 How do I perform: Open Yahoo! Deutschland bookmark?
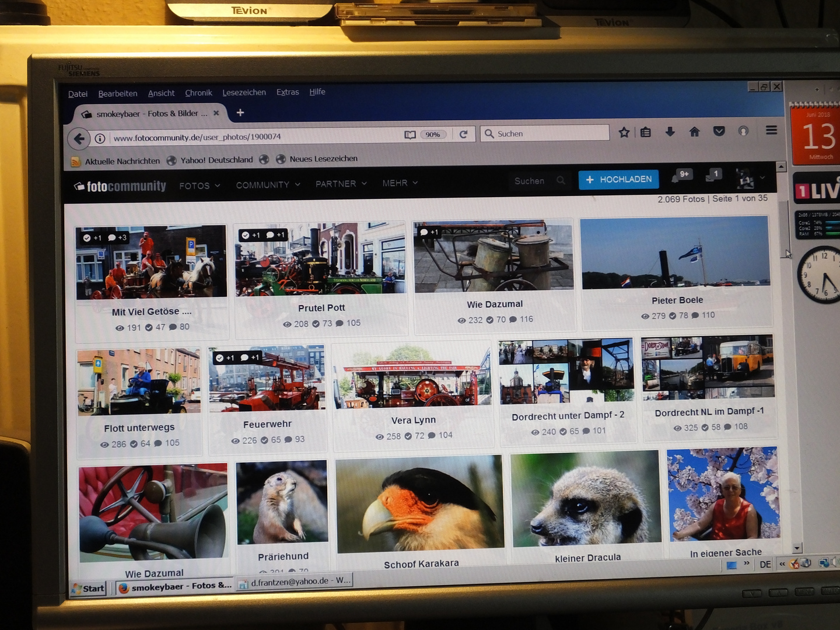pos(210,160)
